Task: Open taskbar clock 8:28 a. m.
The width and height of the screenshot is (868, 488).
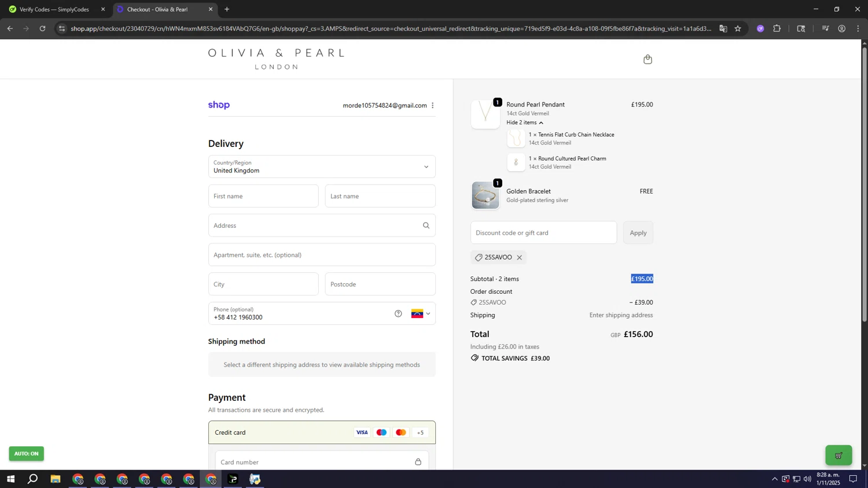Action: (x=828, y=479)
